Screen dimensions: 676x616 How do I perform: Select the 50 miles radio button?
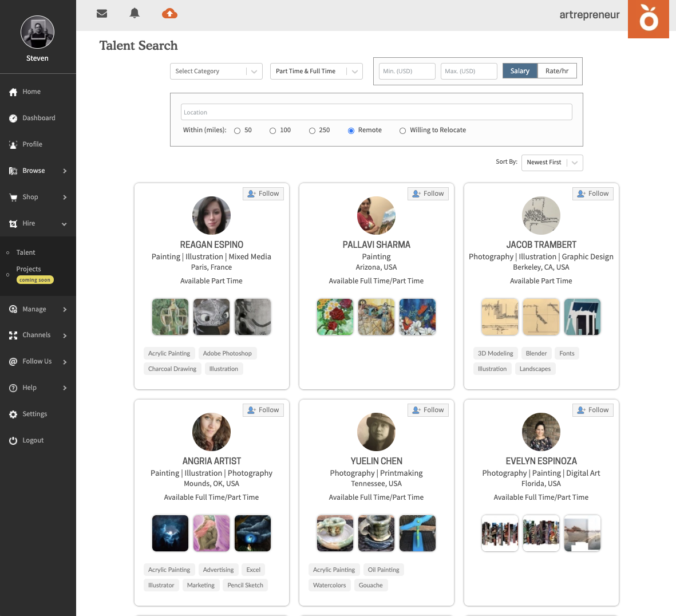pyautogui.click(x=237, y=131)
